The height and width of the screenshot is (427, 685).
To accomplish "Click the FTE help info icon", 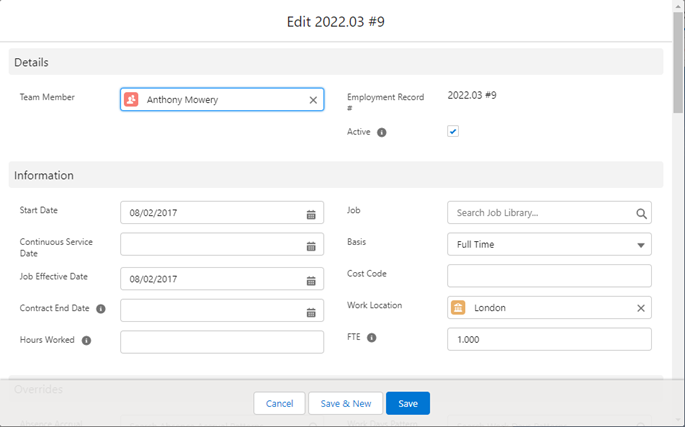I will (372, 338).
